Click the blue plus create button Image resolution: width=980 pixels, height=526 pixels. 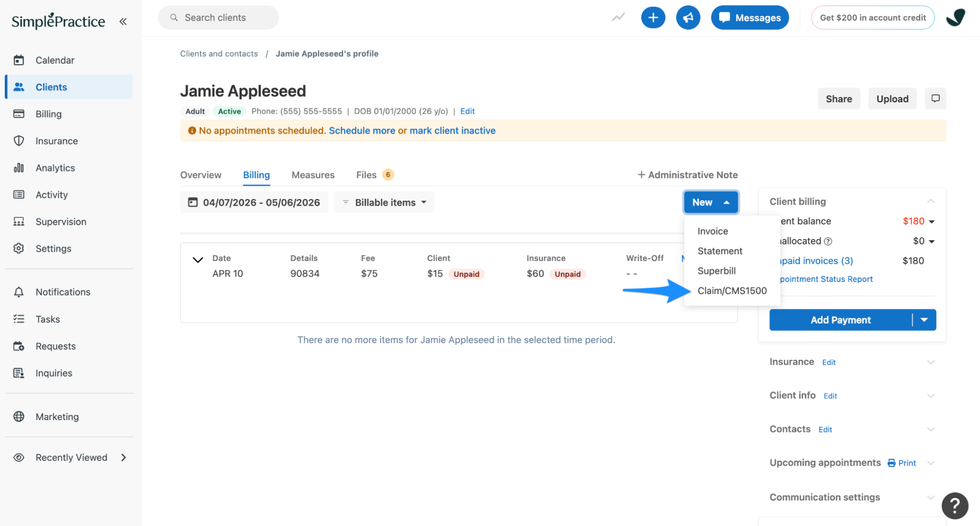pos(653,18)
